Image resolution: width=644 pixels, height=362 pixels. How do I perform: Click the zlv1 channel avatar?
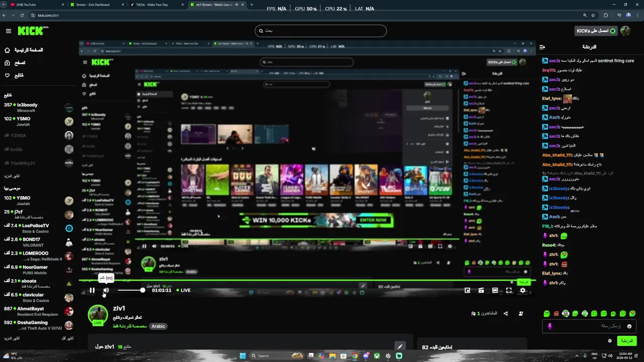tap(98, 315)
